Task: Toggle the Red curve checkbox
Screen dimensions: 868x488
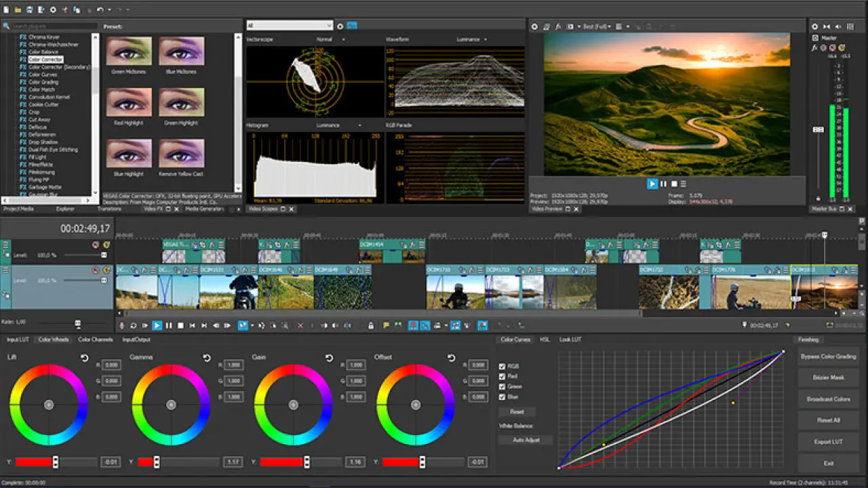Action: point(502,376)
